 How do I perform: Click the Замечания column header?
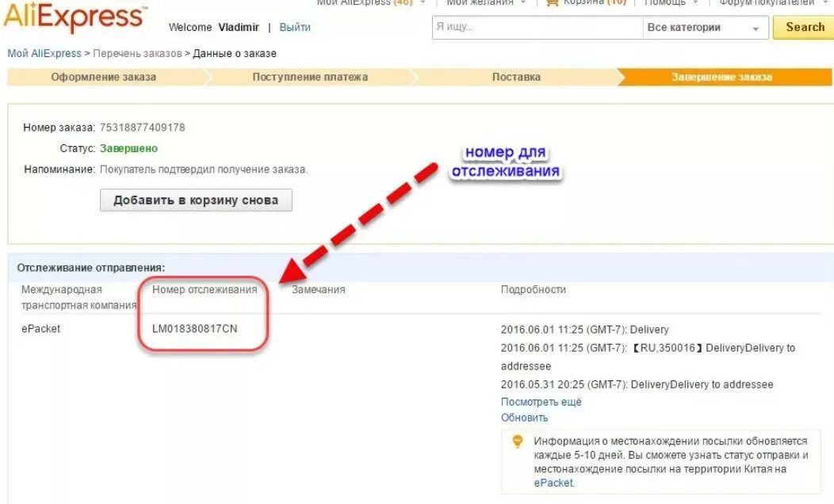[x=318, y=290]
